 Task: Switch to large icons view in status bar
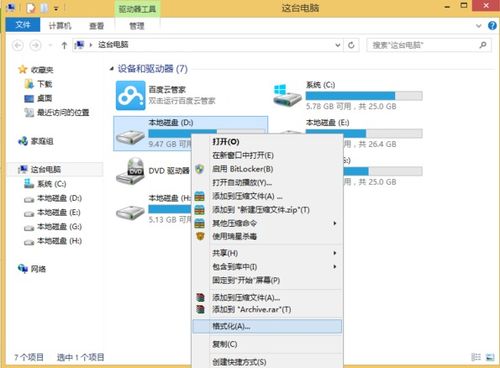coord(490,357)
